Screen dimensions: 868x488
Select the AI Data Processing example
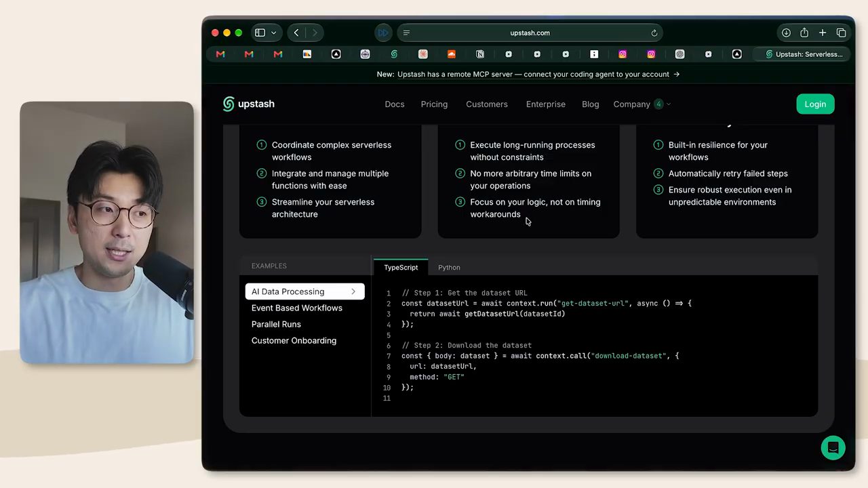(x=304, y=291)
